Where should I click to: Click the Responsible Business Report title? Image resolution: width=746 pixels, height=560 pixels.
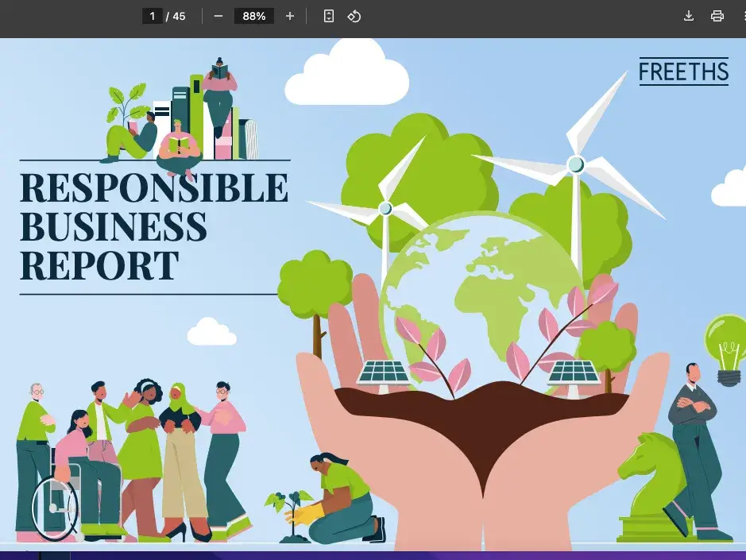point(153,226)
